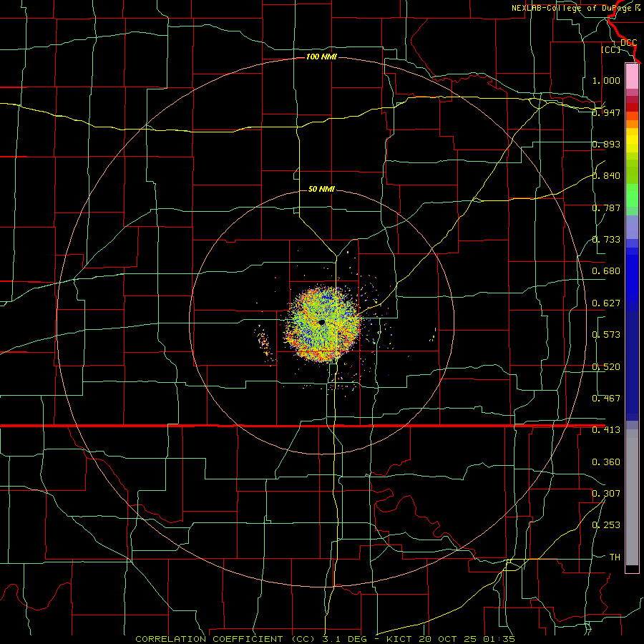Click the "01:35" timestamp in the caption
This screenshot has width=644, height=644.
(x=499, y=639)
